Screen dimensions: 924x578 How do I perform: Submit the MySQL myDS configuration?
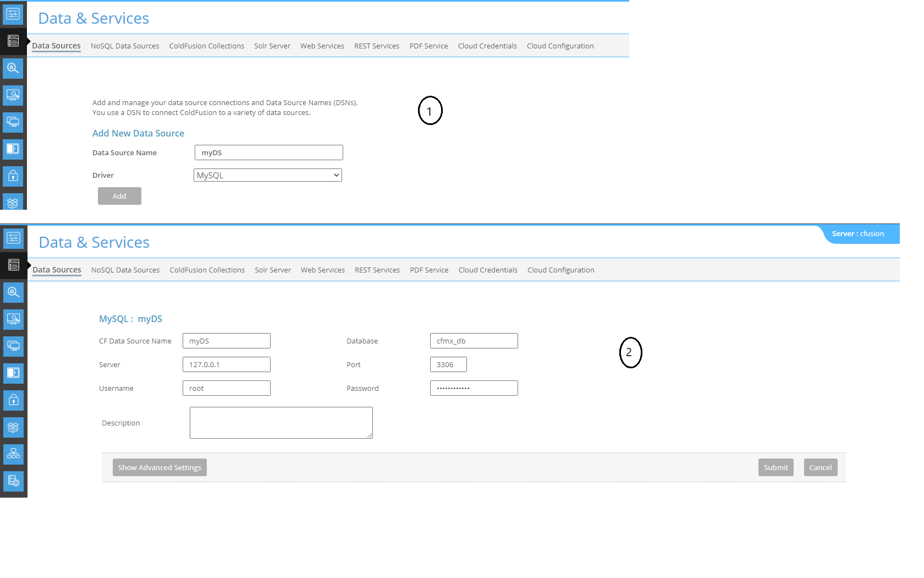pyautogui.click(x=776, y=467)
